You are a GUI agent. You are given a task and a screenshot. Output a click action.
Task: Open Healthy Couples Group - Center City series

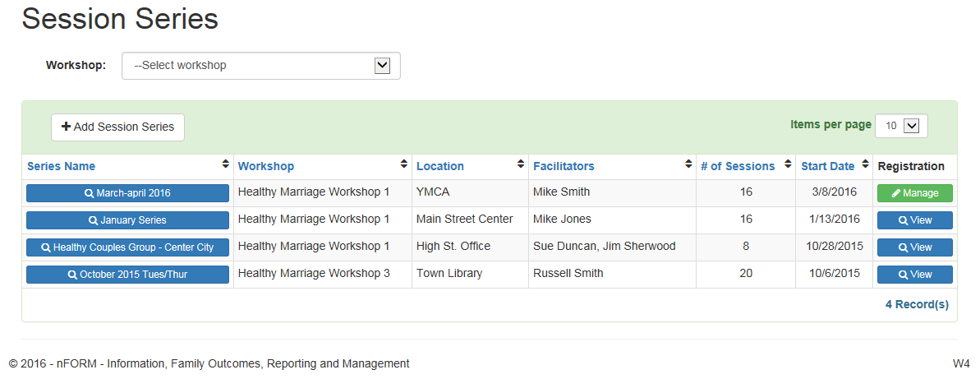click(x=127, y=247)
